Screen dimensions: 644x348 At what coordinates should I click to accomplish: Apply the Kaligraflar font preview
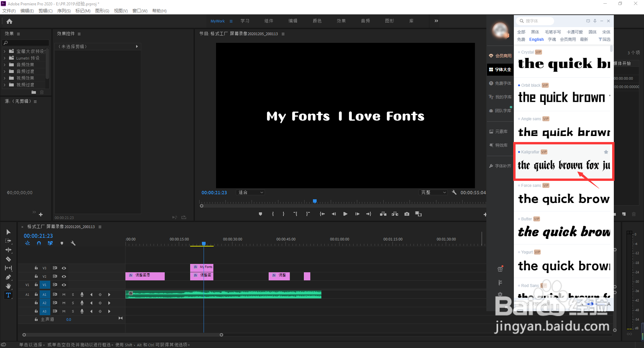(x=564, y=165)
